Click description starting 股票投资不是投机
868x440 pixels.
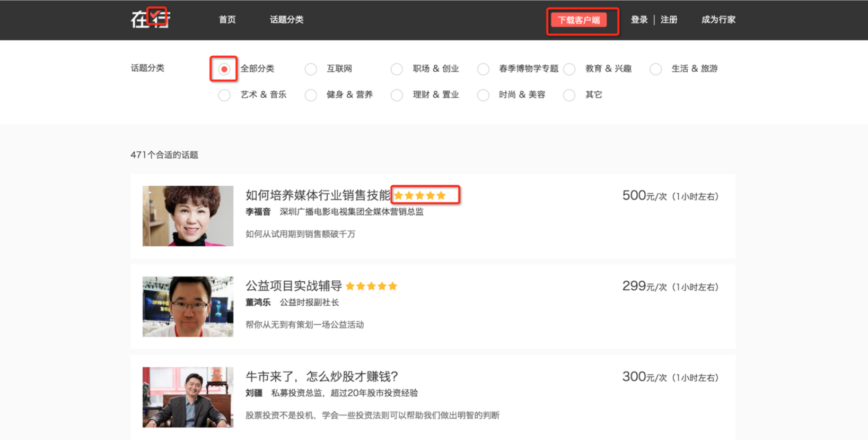click(372, 416)
